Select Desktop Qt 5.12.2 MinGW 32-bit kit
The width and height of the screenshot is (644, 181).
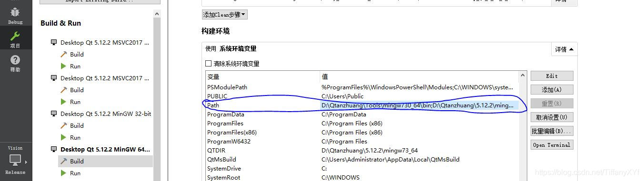point(106,114)
